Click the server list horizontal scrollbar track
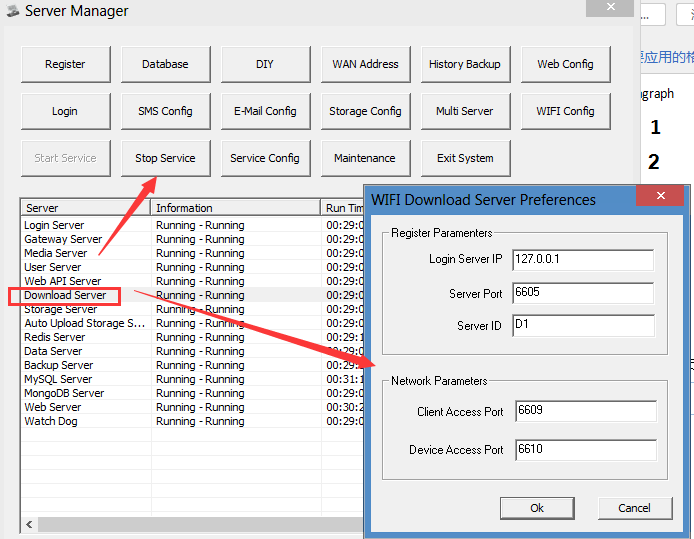Viewport: 694px width, 539px height. [200, 524]
